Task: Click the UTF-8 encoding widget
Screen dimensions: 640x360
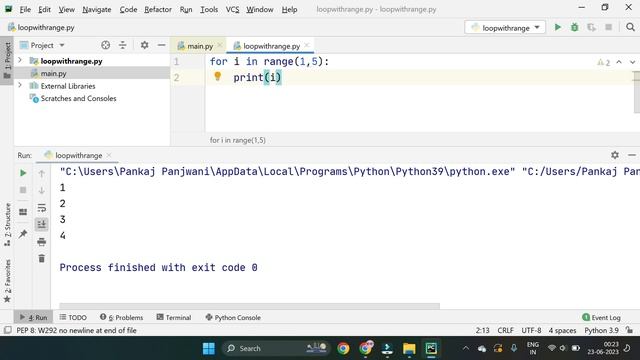Action: [531, 330]
